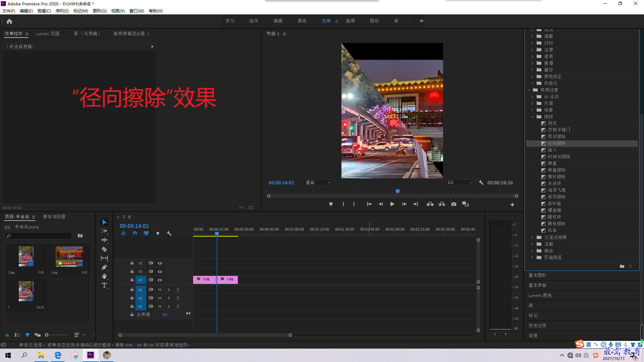This screenshot has height=362, width=644.
Task: Click the new bin icon in Effects panel
Action: click(622, 266)
